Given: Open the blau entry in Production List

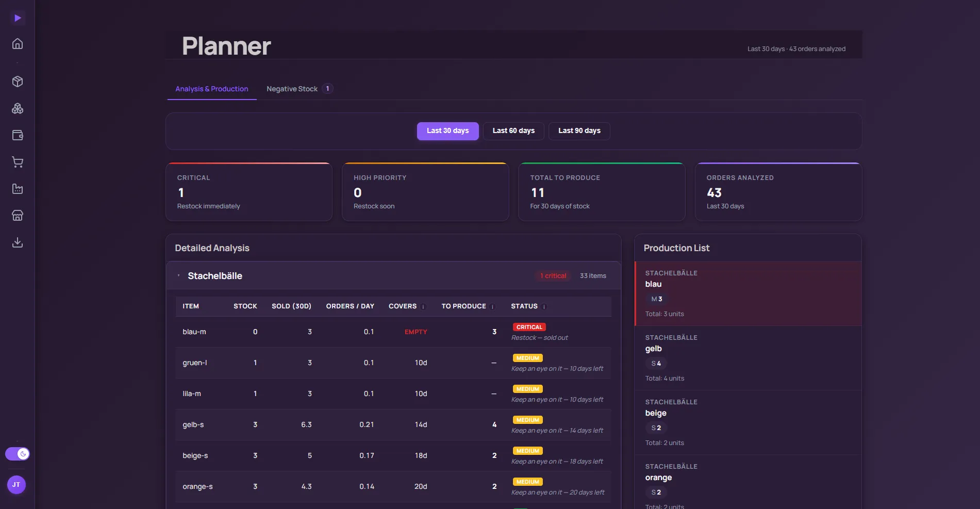Looking at the screenshot, I should pos(748,293).
